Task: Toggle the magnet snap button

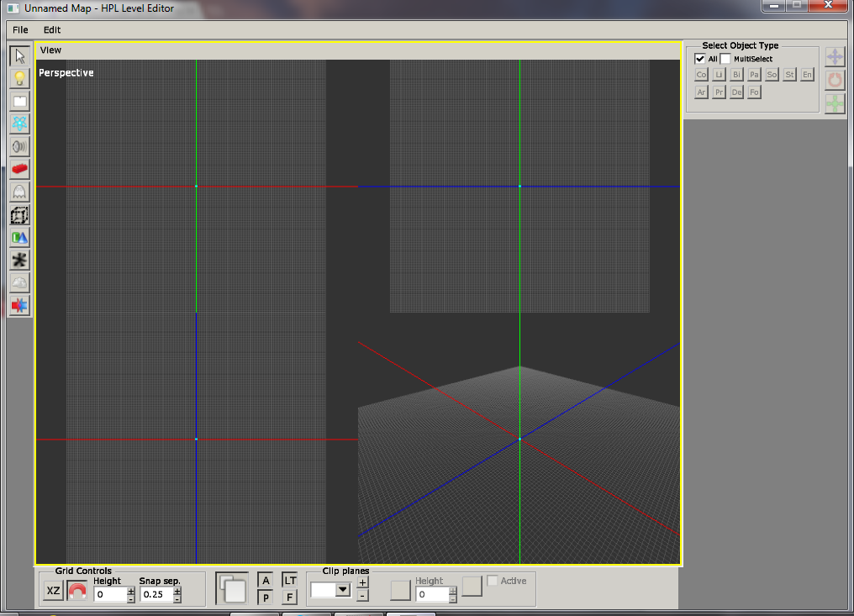Action: pyautogui.click(x=76, y=591)
